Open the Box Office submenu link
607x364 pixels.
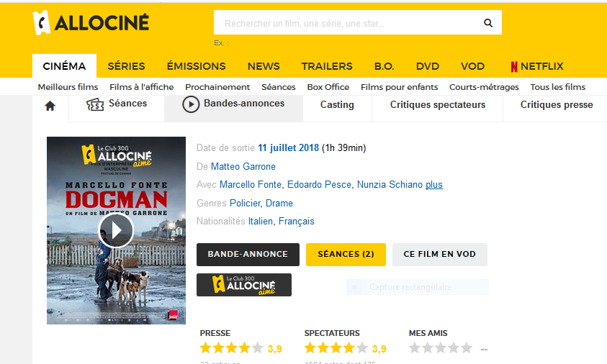pos(328,87)
